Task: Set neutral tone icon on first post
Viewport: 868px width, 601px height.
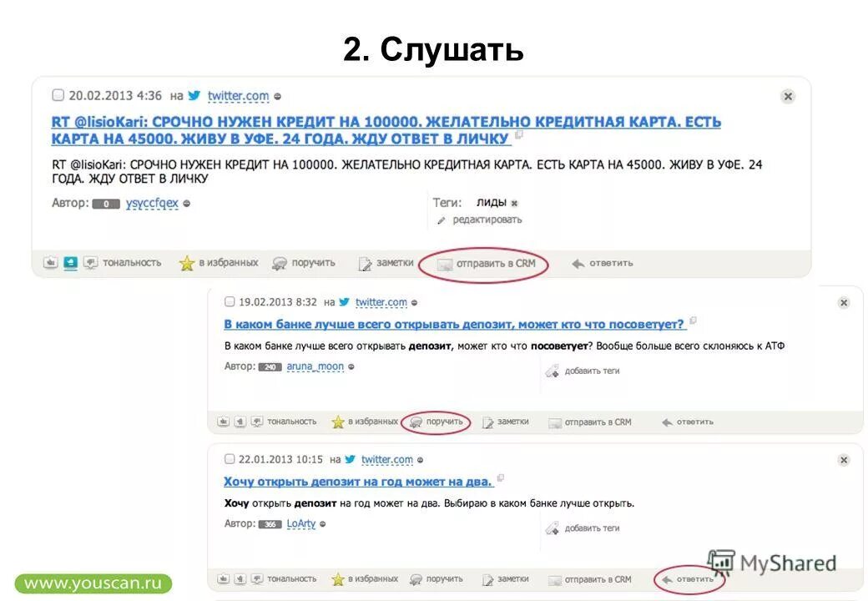Action: (70, 262)
